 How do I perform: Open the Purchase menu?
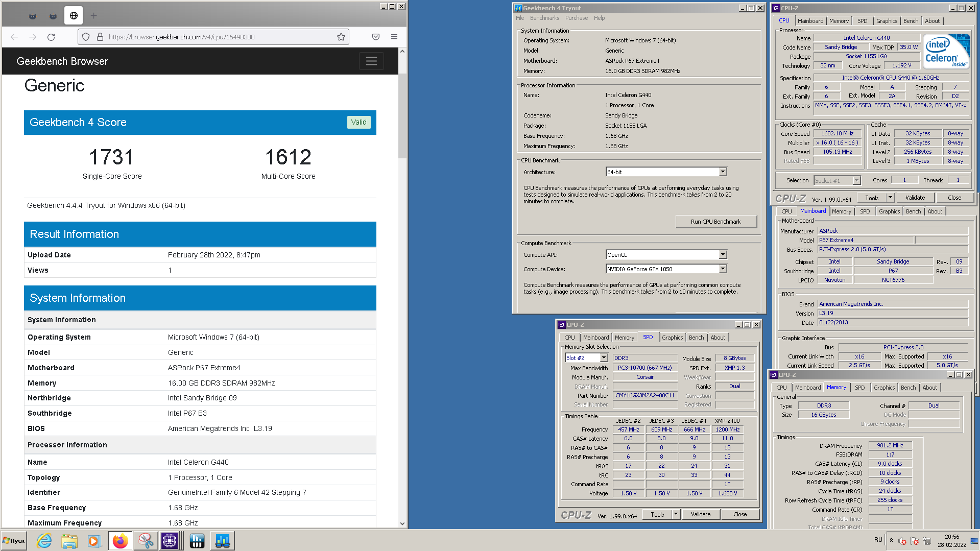(577, 18)
